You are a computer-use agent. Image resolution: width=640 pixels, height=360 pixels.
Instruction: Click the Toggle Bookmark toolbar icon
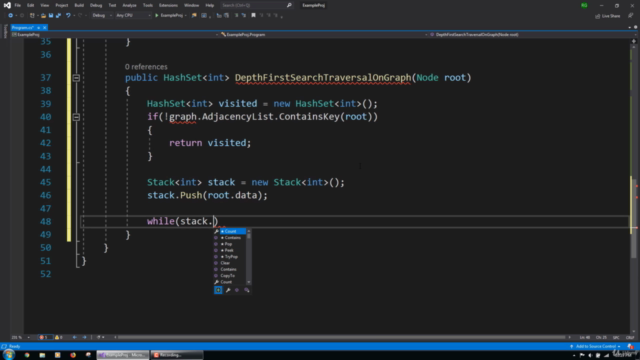[x=253, y=16]
